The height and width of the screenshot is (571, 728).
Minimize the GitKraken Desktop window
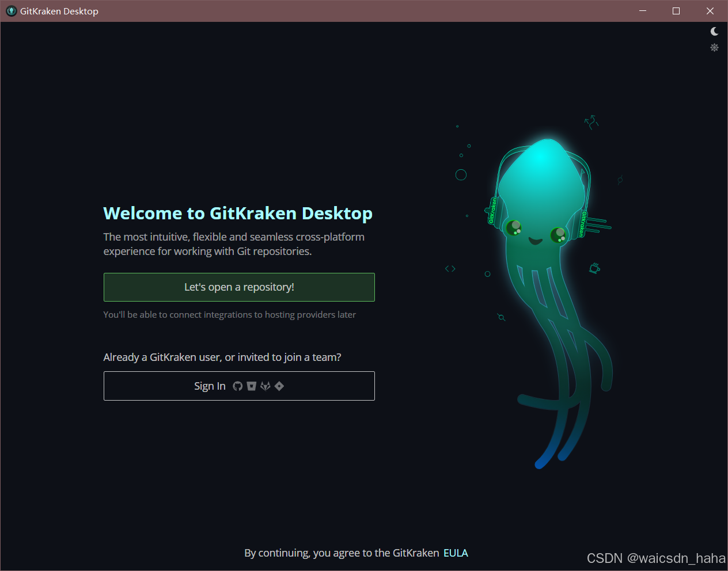(x=643, y=11)
